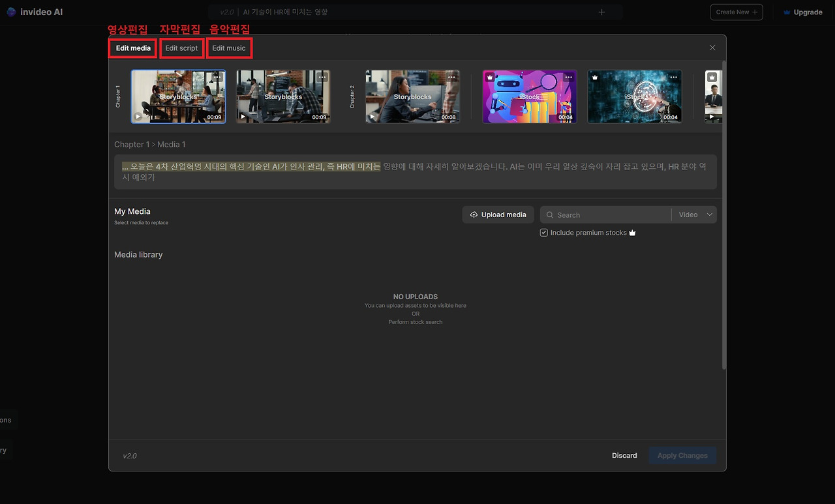The image size is (835, 504).
Task: Click the premium crown on the robot clip
Action: click(x=490, y=77)
